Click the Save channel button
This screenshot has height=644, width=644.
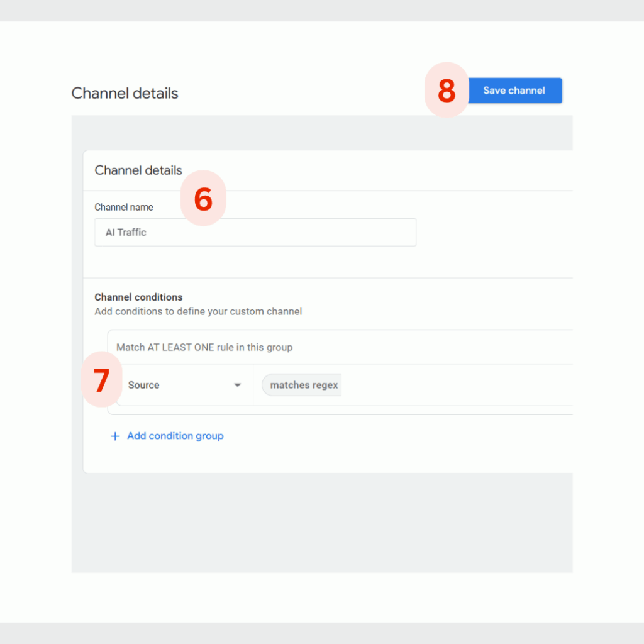pyautogui.click(x=514, y=91)
